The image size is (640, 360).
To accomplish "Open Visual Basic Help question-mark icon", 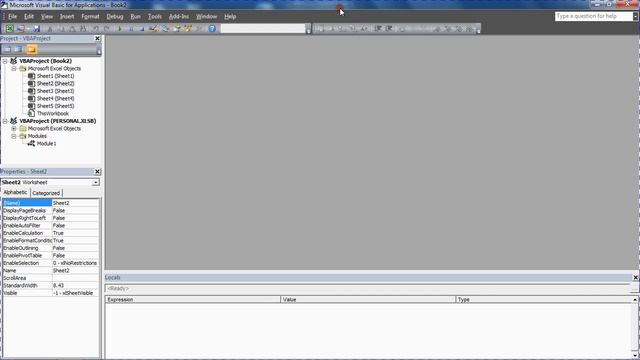I will pyautogui.click(x=212, y=29).
